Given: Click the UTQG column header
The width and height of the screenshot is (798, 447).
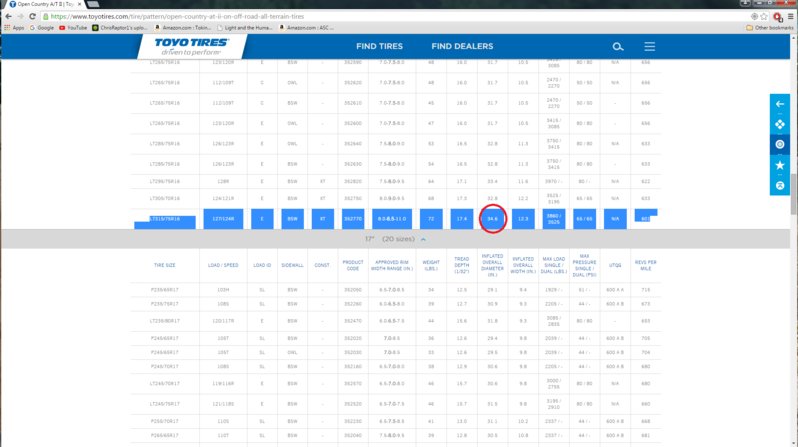Looking at the screenshot, I should click(x=615, y=265).
